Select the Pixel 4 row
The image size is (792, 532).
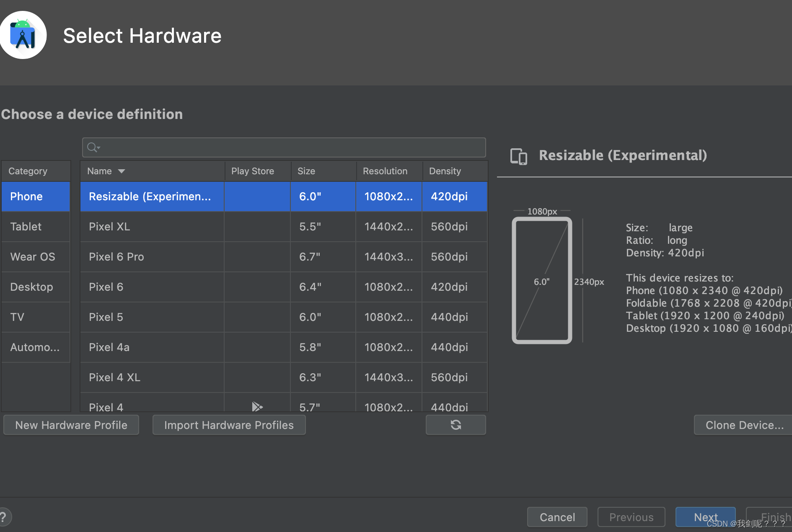[284, 403]
